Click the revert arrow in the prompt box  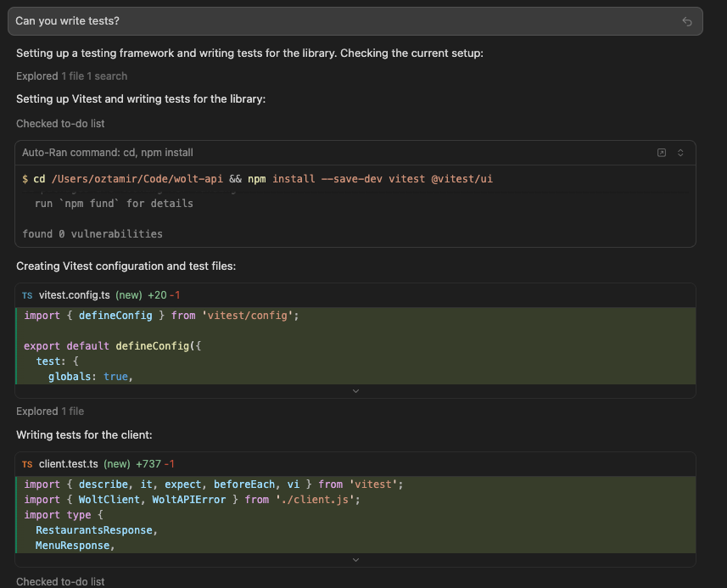click(687, 21)
